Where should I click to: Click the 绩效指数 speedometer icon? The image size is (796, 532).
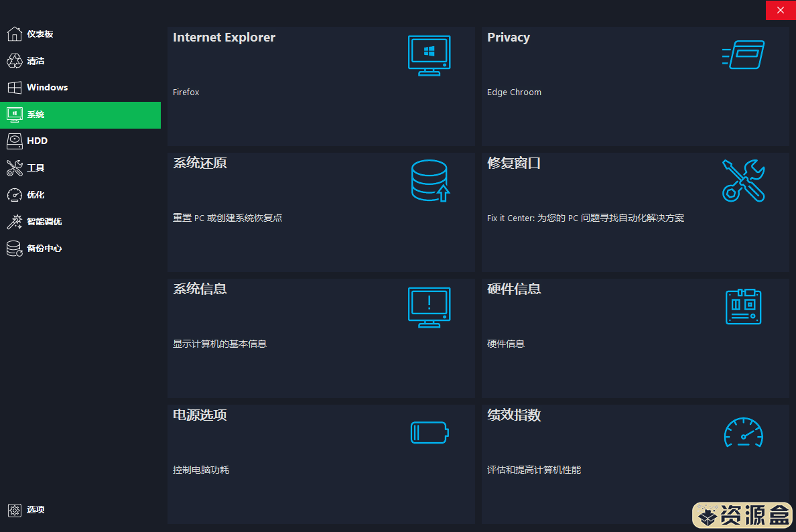(743, 433)
